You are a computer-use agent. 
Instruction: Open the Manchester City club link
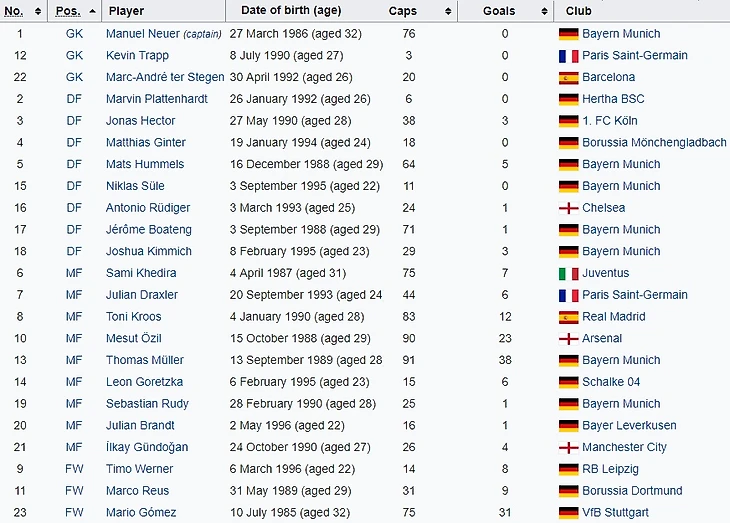pos(624,447)
